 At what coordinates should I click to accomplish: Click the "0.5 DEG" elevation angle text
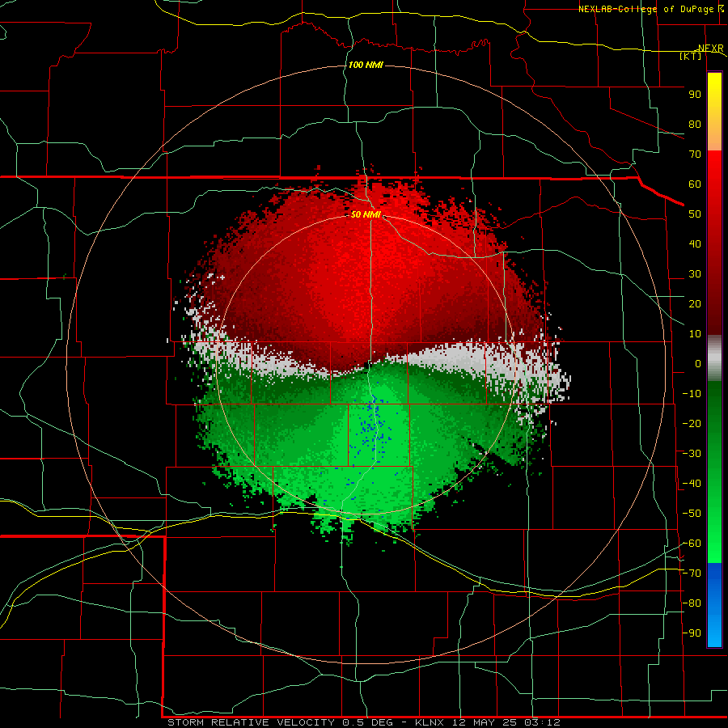[x=368, y=722]
